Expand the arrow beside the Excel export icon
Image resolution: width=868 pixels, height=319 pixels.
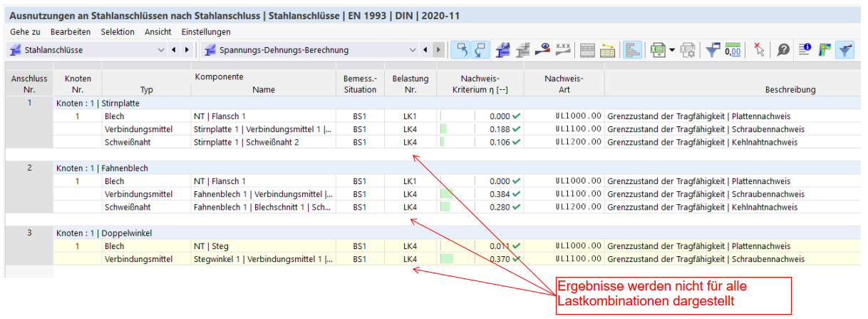click(671, 50)
